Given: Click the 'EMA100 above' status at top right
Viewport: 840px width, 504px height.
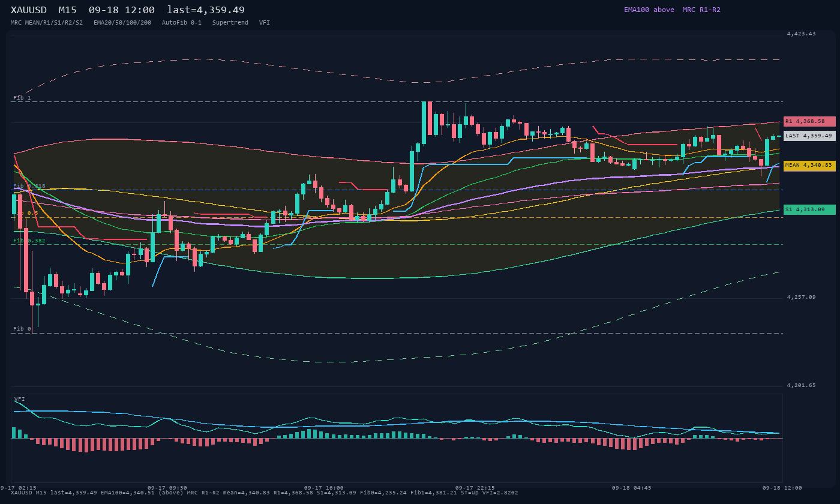Looking at the screenshot, I should [x=649, y=10].
